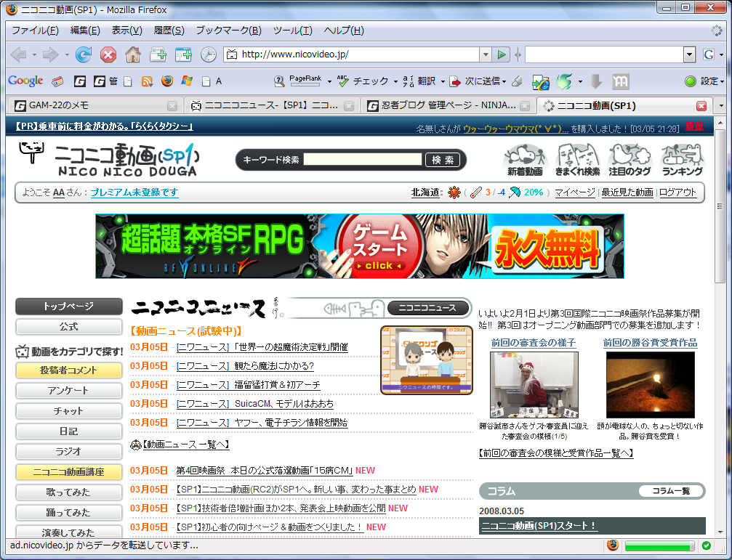Stop loading with the red X button
732x560 pixels.
(x=108, y=55)
